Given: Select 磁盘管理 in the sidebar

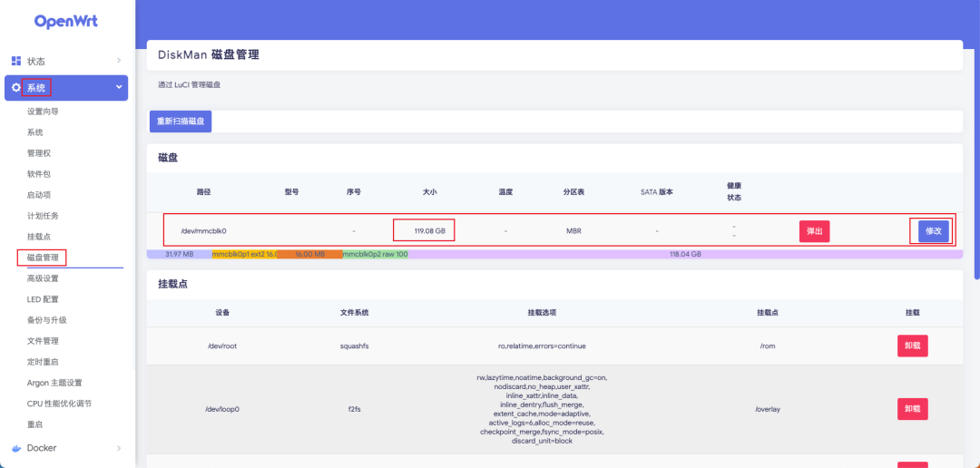Looking at the screenshot, I should pos(43,258).
